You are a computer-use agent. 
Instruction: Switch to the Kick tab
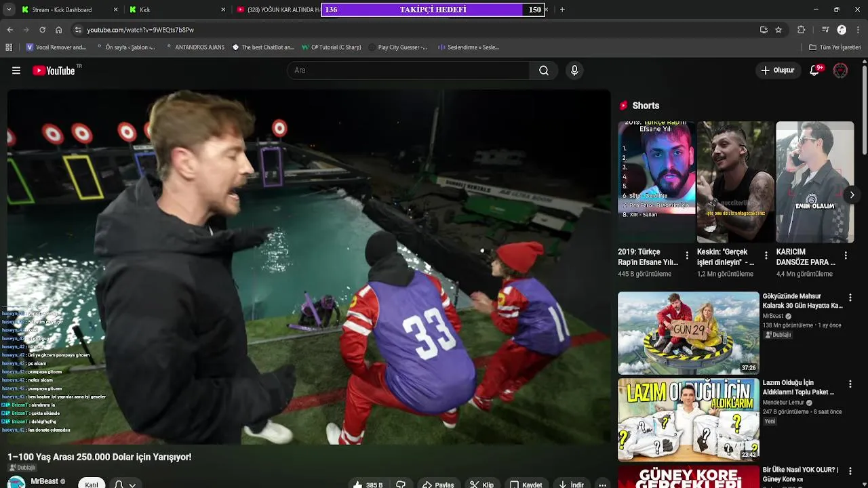[178, 9]
